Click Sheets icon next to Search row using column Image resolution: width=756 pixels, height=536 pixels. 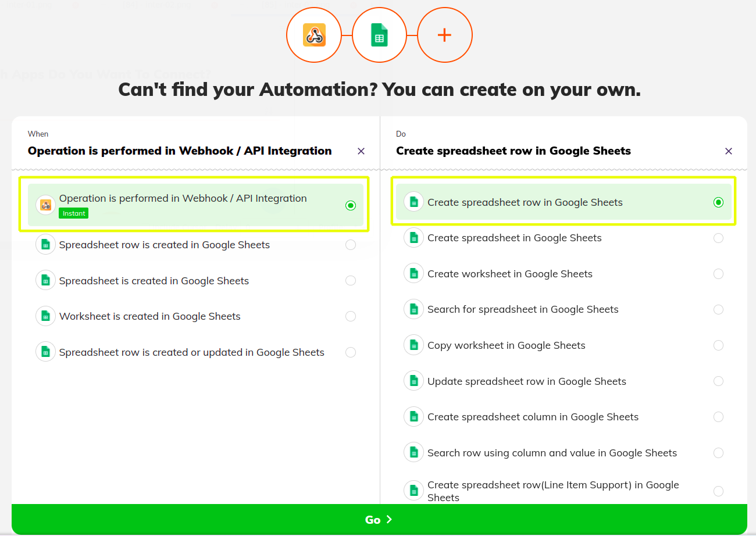[x=414, y=453]
